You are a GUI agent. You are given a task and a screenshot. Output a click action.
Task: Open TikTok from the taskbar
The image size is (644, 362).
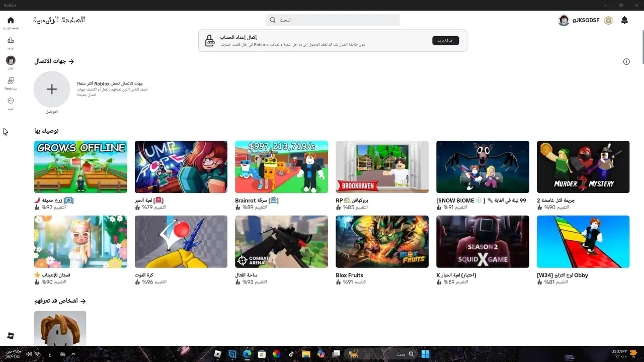291,354
